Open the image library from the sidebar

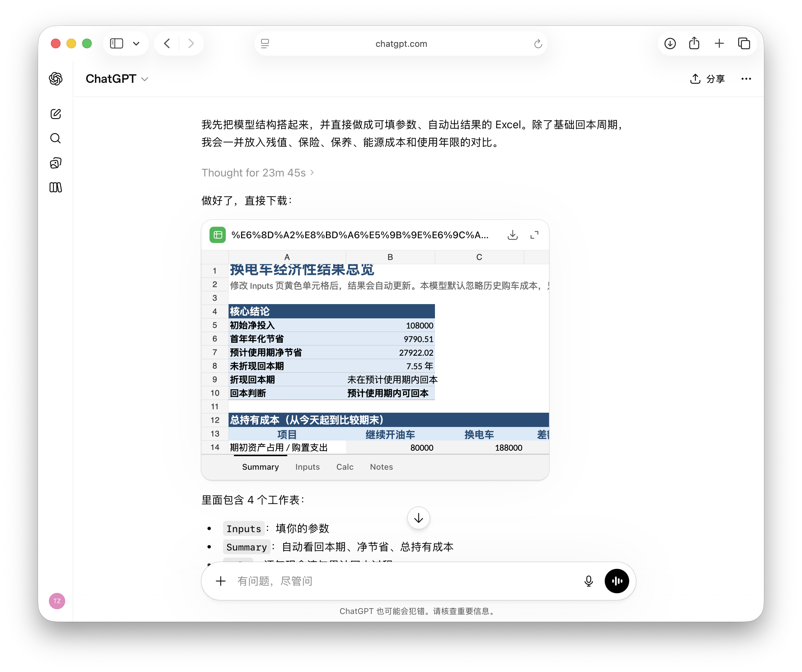[x=56, y=163]
